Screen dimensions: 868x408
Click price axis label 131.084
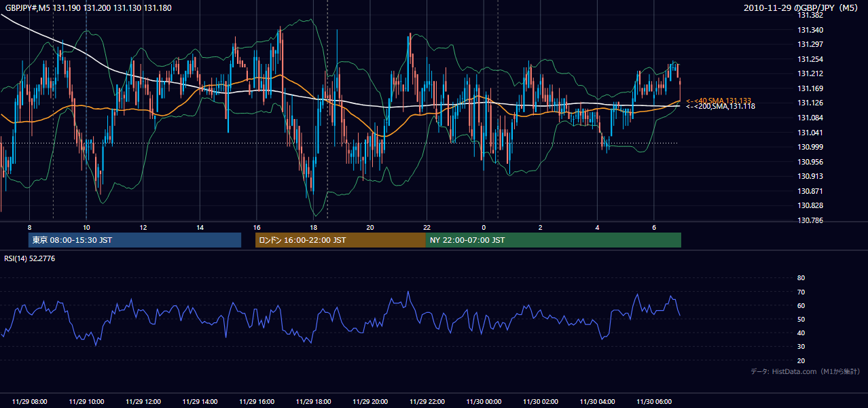click(x=810, y=118)
